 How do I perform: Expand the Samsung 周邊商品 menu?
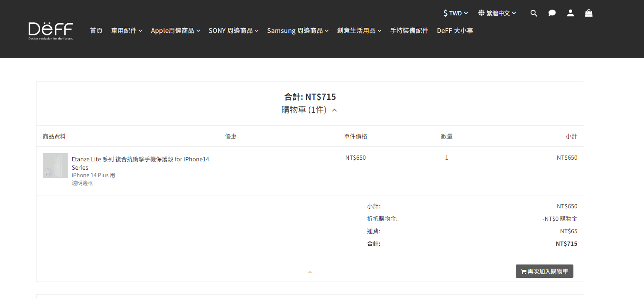298,31
